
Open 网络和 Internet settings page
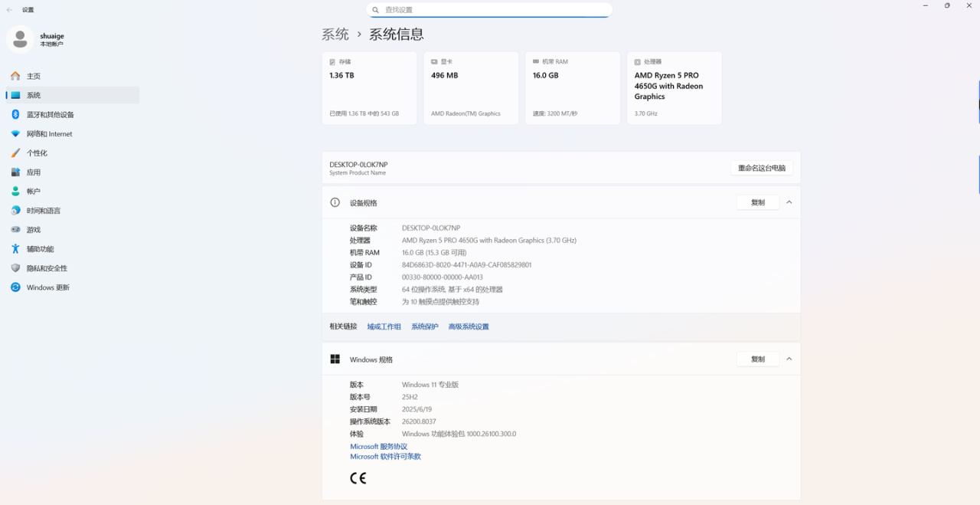(x=73, y=133)
